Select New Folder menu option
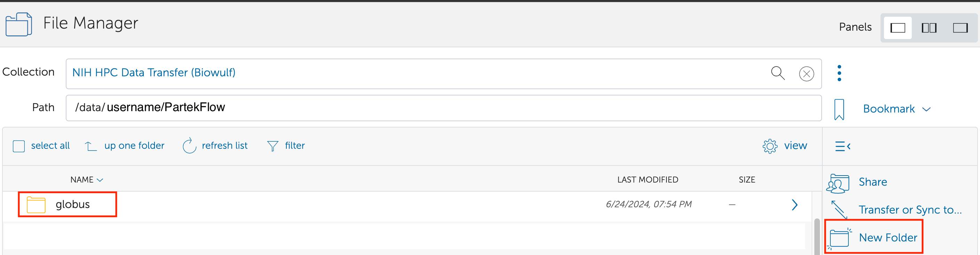Viewport: 980px width, 255px height. [887, 238]
